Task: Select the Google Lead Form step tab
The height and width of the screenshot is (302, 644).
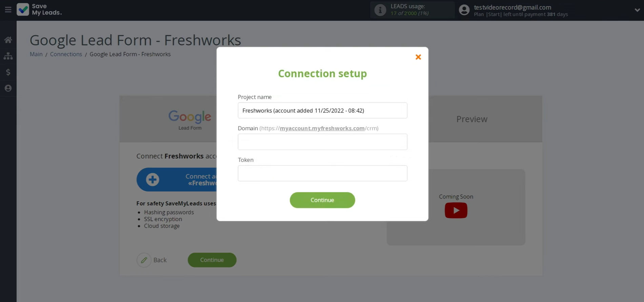Action: tap(190, 119)
